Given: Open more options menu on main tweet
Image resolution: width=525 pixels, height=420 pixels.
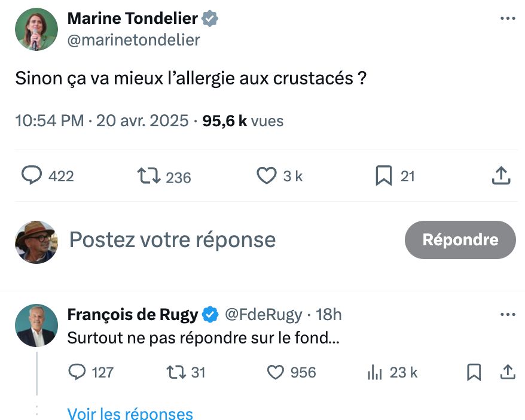Looking at the screenshot, I should click(507, 19).
